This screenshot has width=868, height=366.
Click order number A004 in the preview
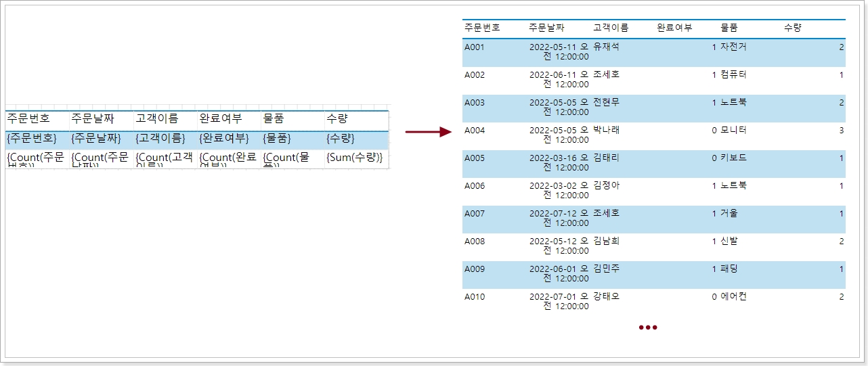[475, 131]
